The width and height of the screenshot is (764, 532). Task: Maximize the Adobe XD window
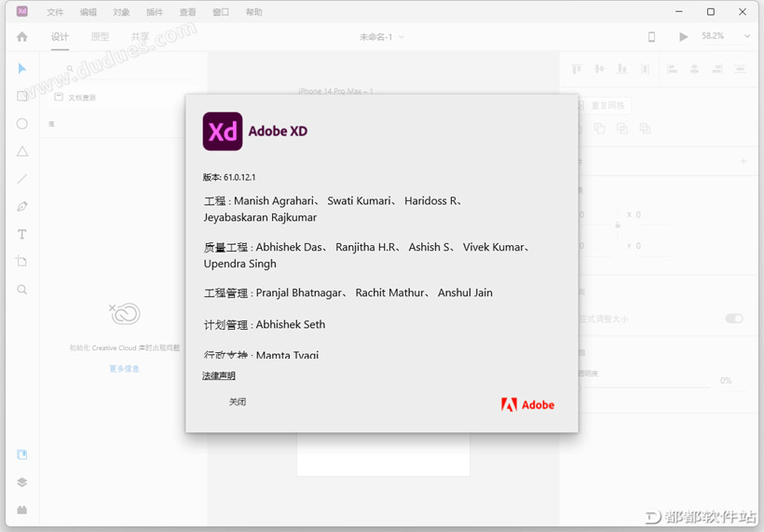[x=711, y=12]
